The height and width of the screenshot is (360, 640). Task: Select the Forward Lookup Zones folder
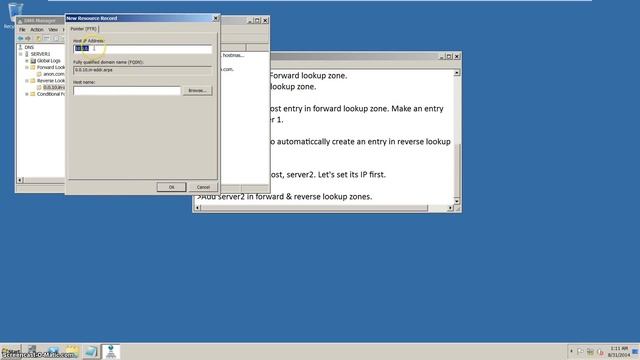pos(51,67)
